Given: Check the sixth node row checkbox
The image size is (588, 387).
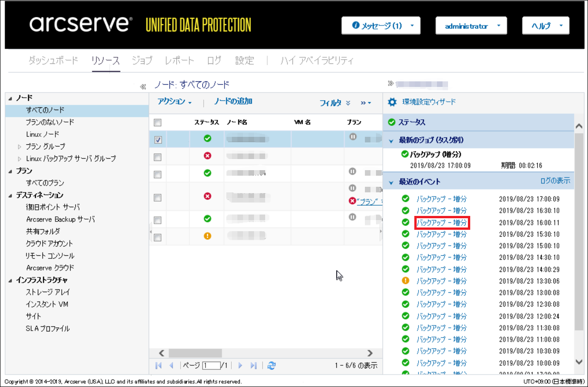Looking at the screenshot, I should coord(158,238).
